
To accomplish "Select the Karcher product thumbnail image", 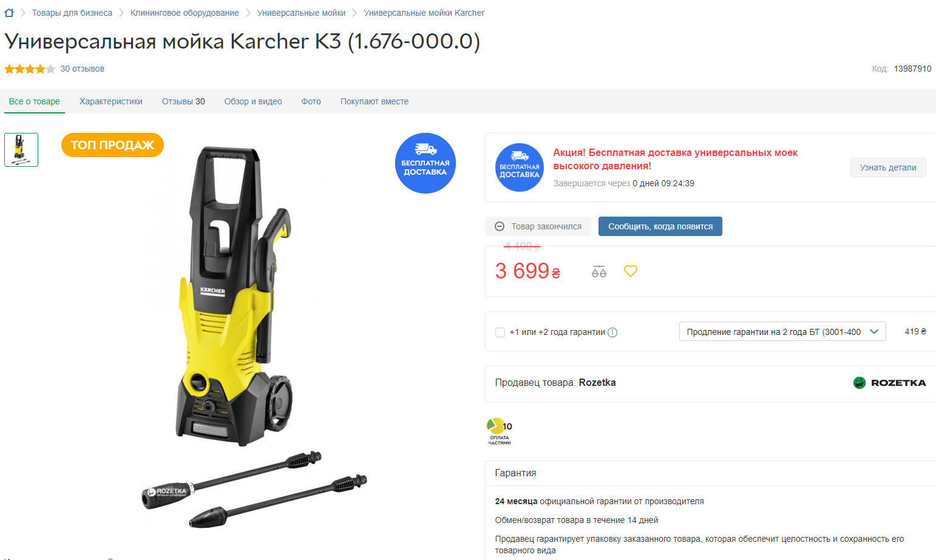I will point(21,150).
